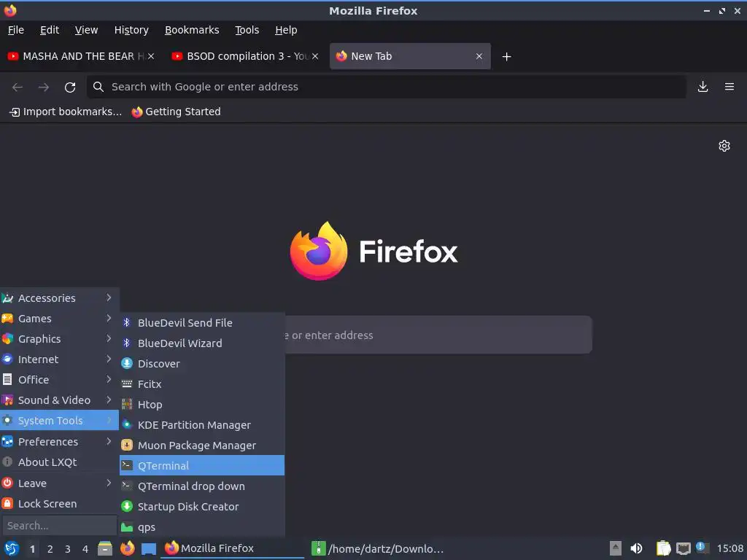The image size is (747, 560).
Task: Expand the Office submenu arrow
Action: pos(109,379)
